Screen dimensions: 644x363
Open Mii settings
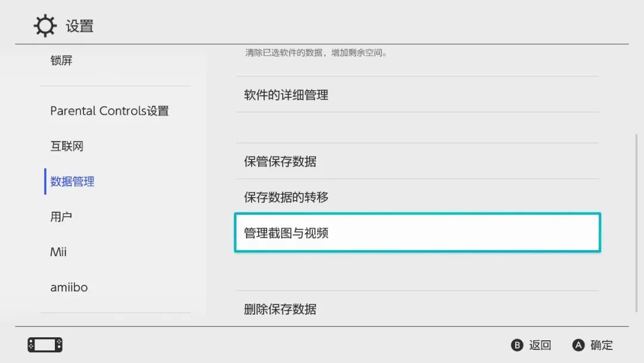[58, 252]
